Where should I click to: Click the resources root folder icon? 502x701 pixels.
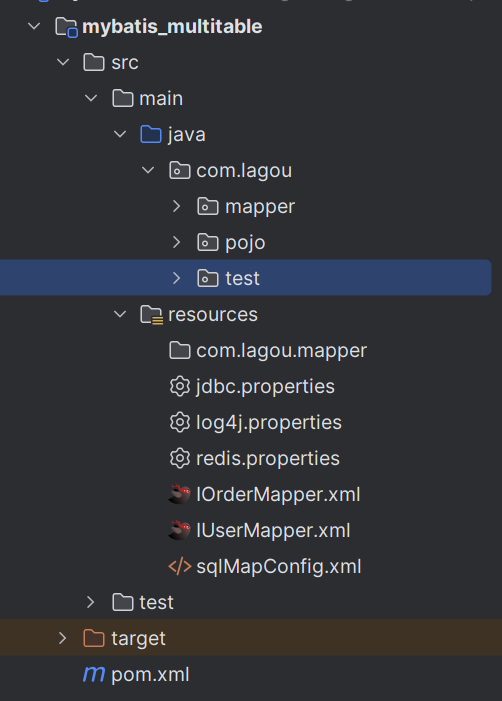tap(152, 315)
